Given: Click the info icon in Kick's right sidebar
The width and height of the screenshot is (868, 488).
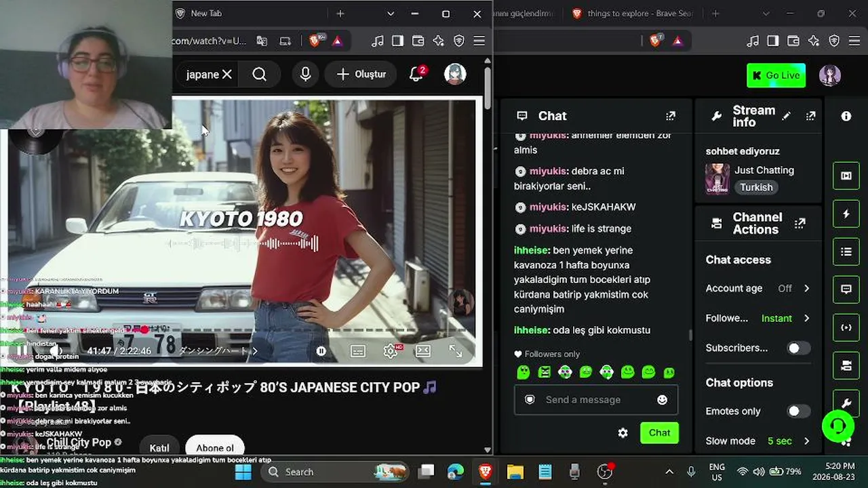Looking at the screenshot, I should click(846, 116).
